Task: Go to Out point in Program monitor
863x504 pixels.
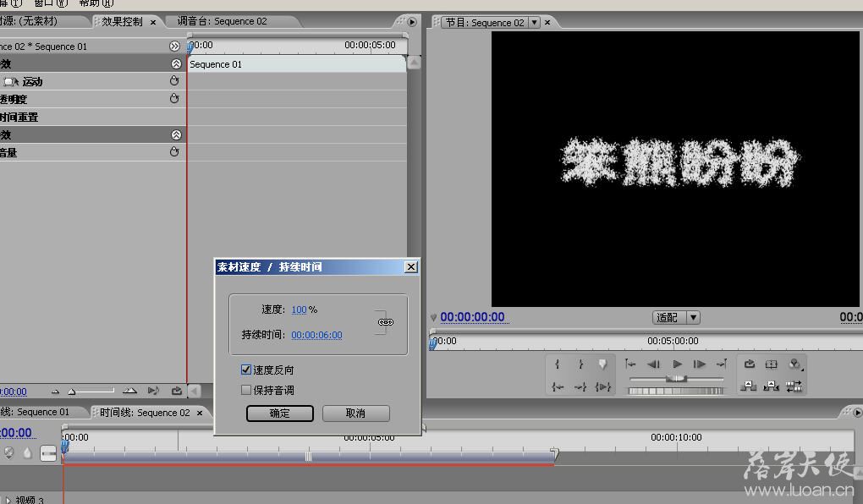Action: pyautogui.click(x=580, y=387)
